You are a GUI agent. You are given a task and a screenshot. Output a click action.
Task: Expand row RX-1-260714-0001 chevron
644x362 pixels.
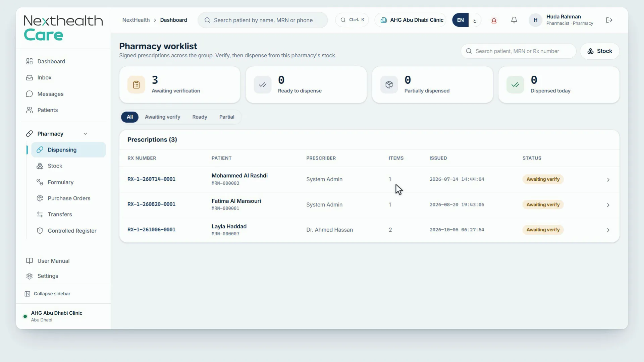click(608, 180)
